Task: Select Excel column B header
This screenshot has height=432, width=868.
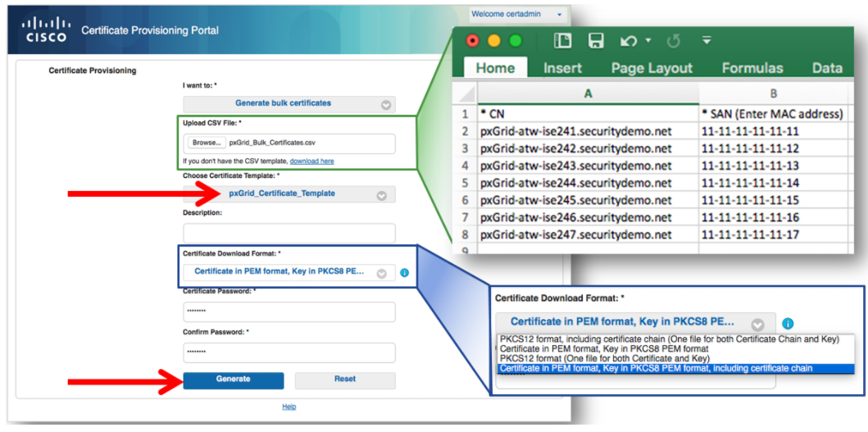Action: click(773, 94)
